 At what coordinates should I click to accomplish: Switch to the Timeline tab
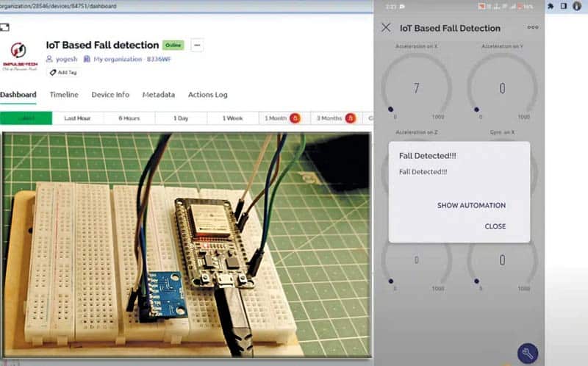point(64,95)
